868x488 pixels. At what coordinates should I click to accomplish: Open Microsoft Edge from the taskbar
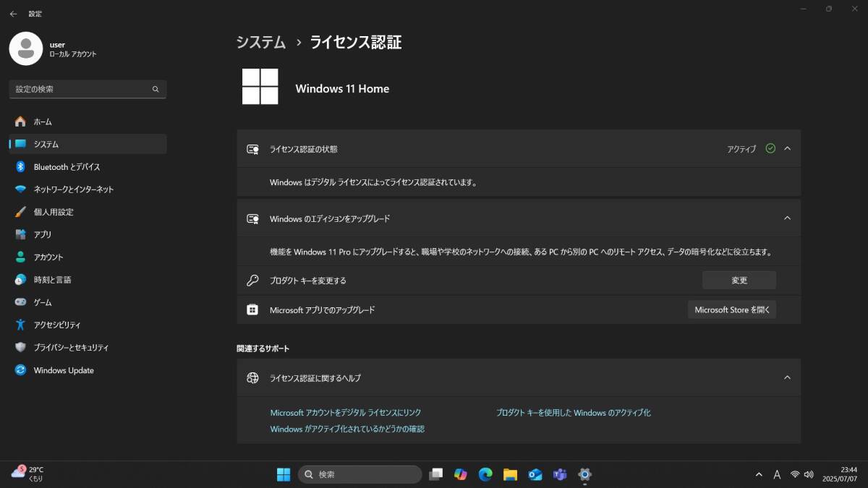coord(485,474)
